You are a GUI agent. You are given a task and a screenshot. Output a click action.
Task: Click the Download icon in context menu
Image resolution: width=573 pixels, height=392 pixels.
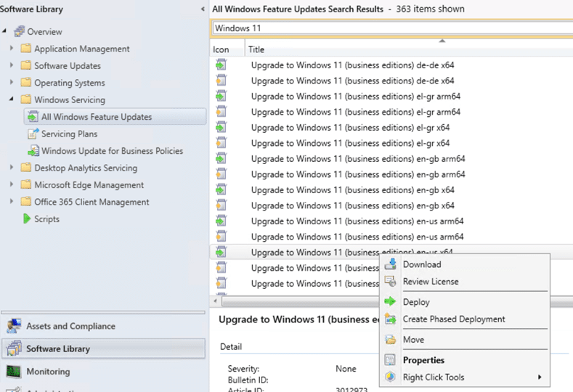click(x=391, y=264)
